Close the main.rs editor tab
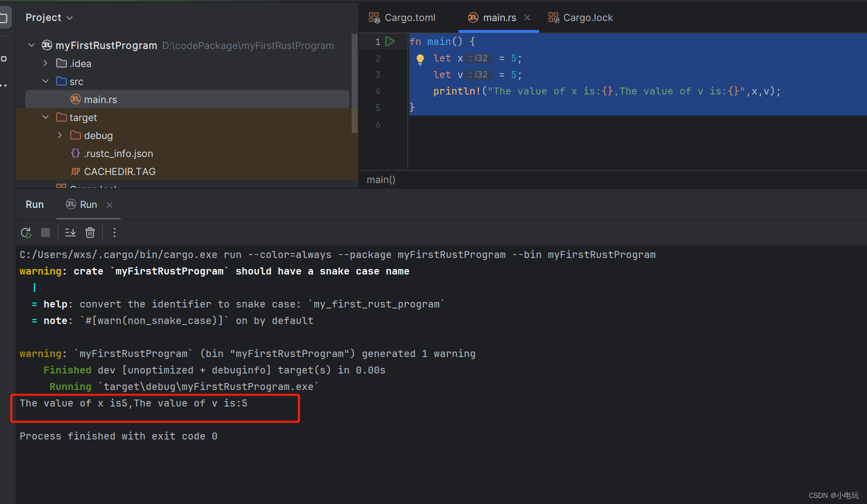The image size is (867, 504). 527,17
